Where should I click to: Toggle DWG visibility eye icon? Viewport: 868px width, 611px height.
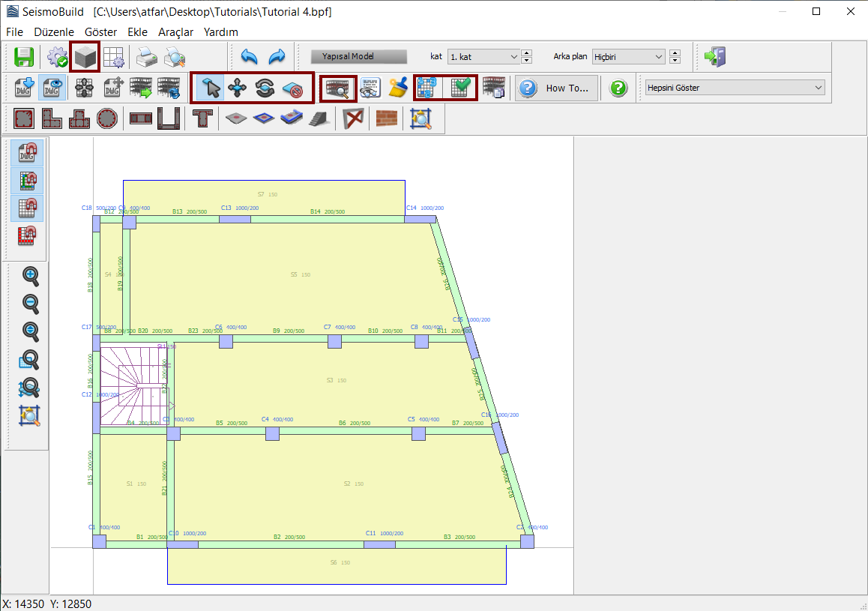click(52, 88)
